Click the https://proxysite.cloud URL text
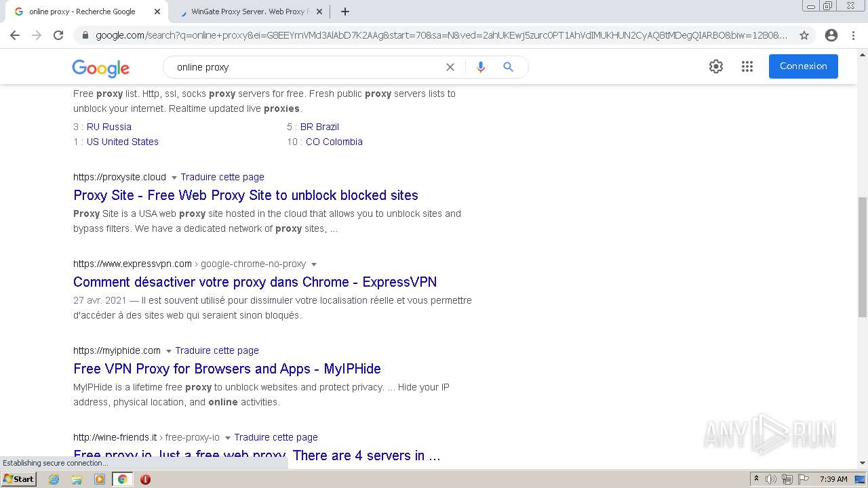Image resolution: width=868 pixels, height=488 pixels. coord(119,177)
